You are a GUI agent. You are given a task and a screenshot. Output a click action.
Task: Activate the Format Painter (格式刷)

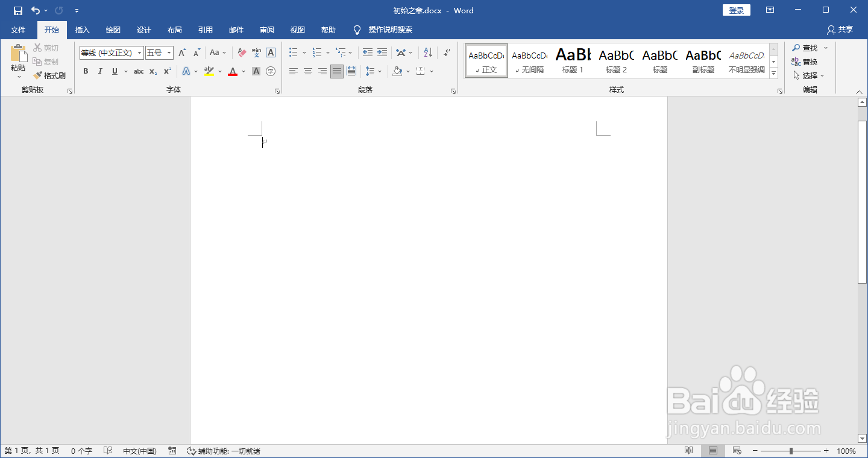click(x=49, y=75)
